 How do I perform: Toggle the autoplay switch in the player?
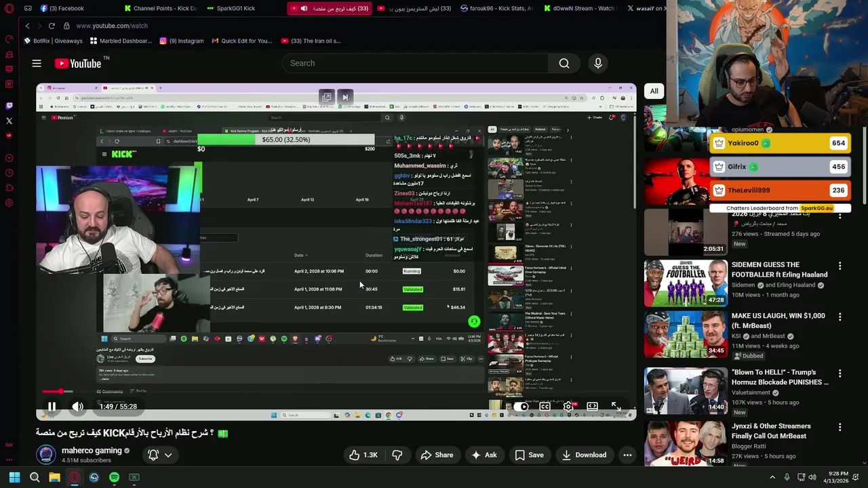point(521,407)
